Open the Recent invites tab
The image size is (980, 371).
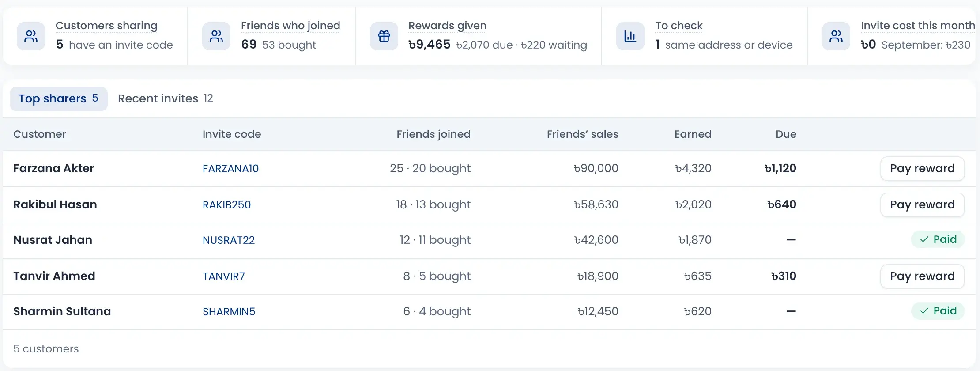(x=166, y=98)
